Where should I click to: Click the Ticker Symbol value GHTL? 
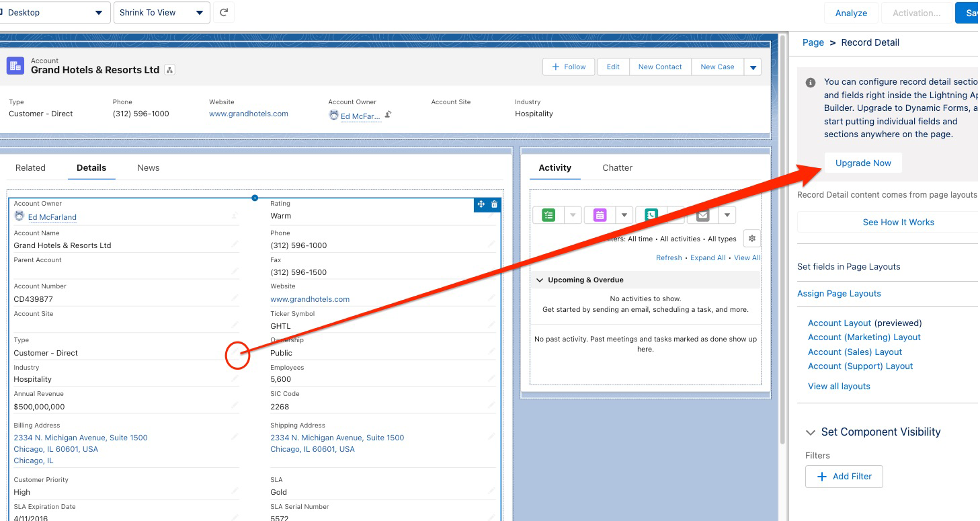[281, 326]
